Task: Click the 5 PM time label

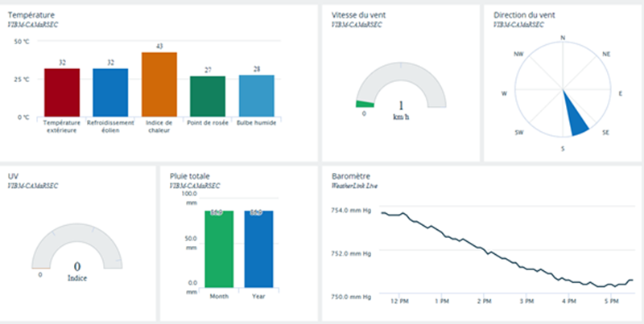Action: pos(611,301)
